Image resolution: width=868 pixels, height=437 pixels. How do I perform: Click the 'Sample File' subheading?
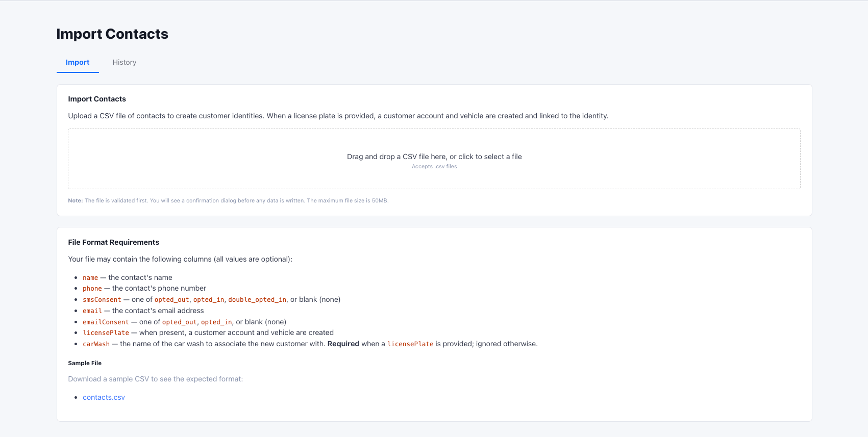[85, 363]
